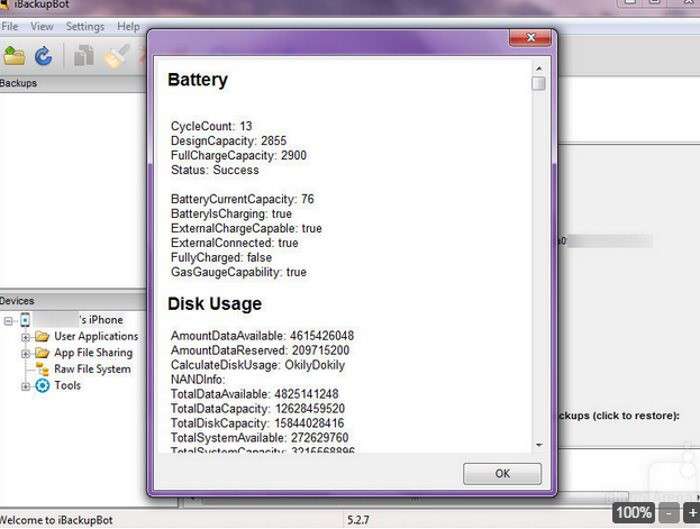The width and height of the screenshot is (700, 529).
Task: Click the iPhone device icon in tree
Action: pyautogui.click(x=27, y=320)
